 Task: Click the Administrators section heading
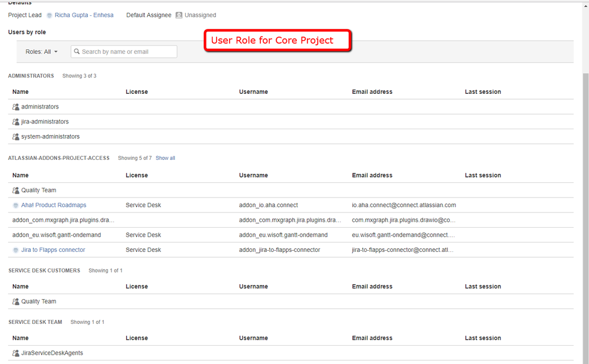(x=31, y=76)
